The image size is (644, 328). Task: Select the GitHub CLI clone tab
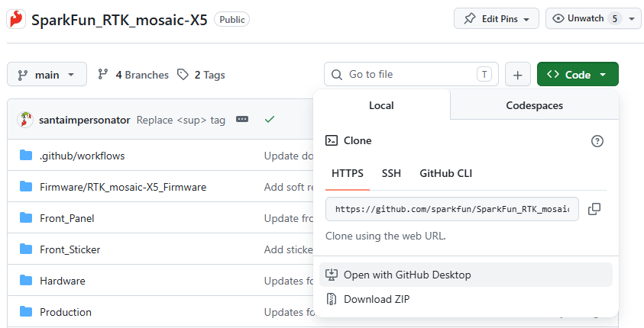pos(445,173)
